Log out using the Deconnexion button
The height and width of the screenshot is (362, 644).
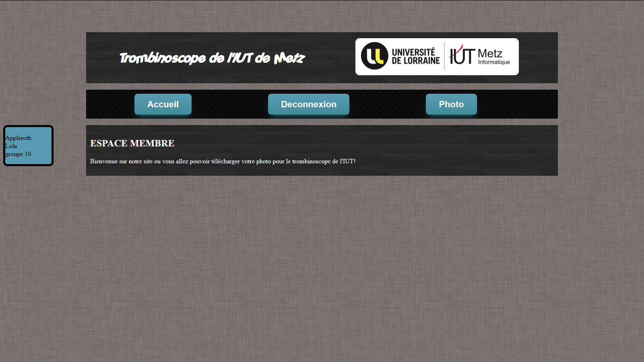tap(308, 104)
